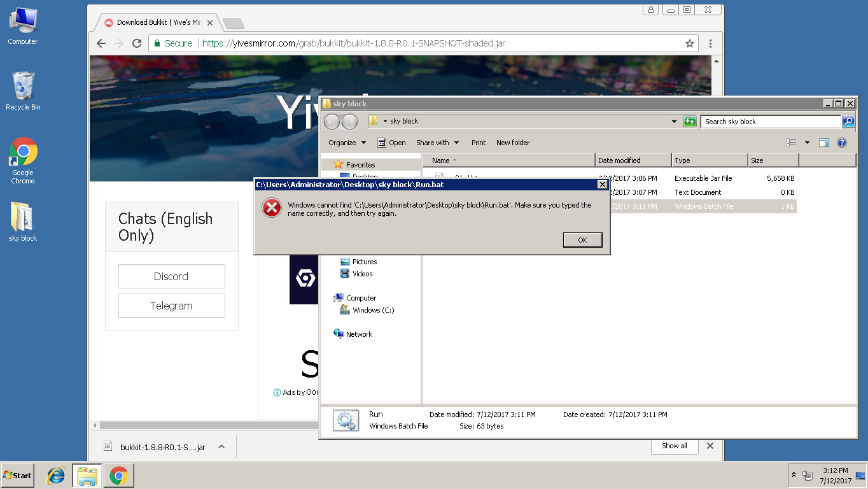Image resolution: width=868 pixels, height=489 pixels.
Task: Select Computer in the Explorer navigation pane
Action: (361, 298)
